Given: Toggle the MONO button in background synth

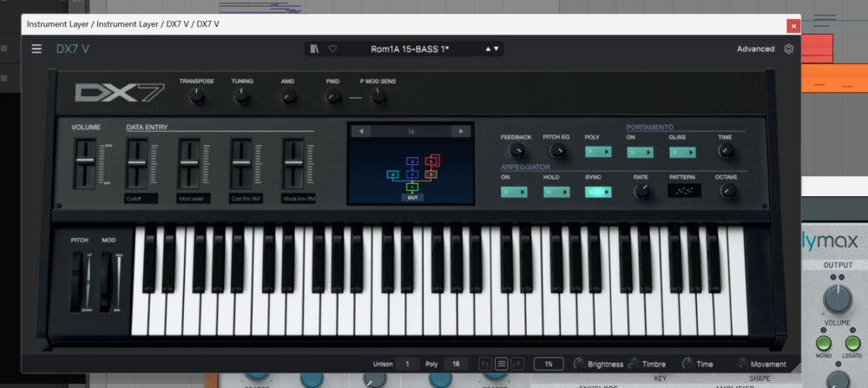Looking at the screenshot, I should 823,343.
